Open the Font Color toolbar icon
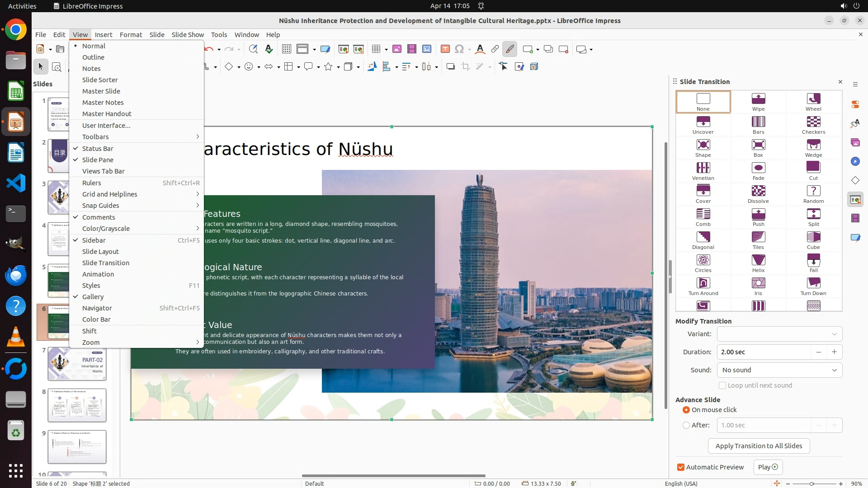The height and width of the screenshot is (488, 868). pos(480,49)
